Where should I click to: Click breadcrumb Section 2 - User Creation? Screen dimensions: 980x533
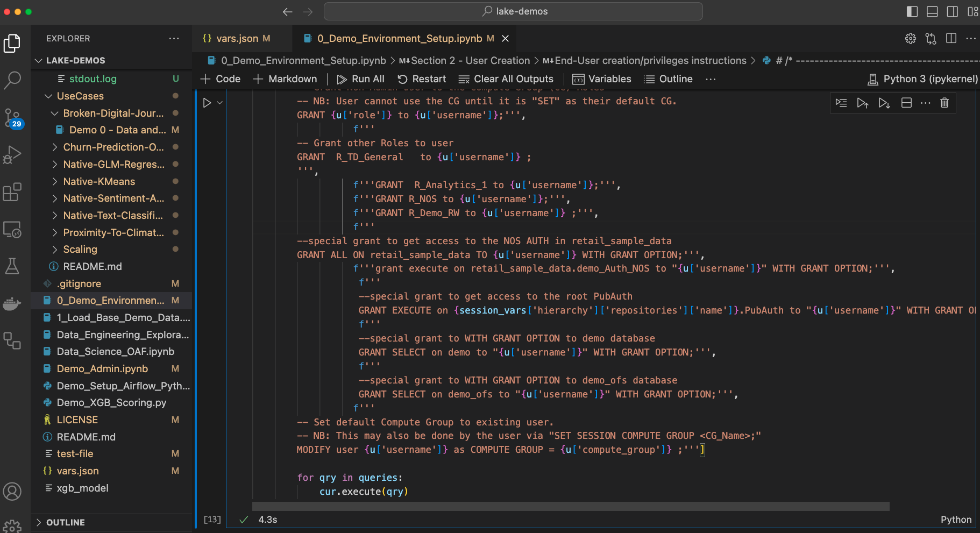coord(465,61)
